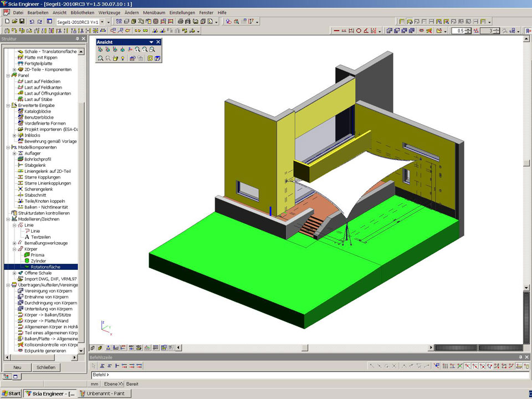Pin the Befehlszeile panel
Image resolution: width=532 pixels, height=399 pixels.
click(520, 357)
